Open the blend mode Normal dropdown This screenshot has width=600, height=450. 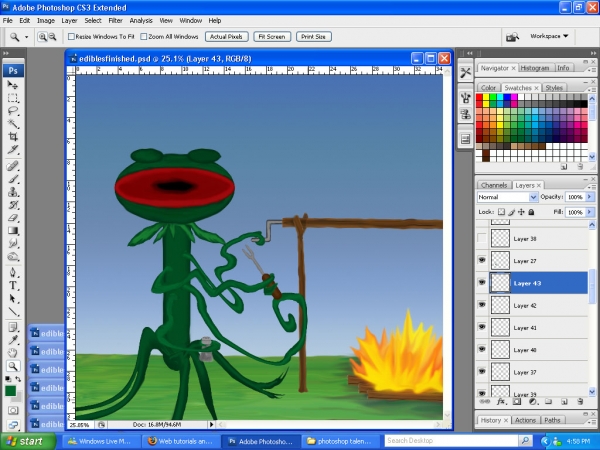click(533, 197)
